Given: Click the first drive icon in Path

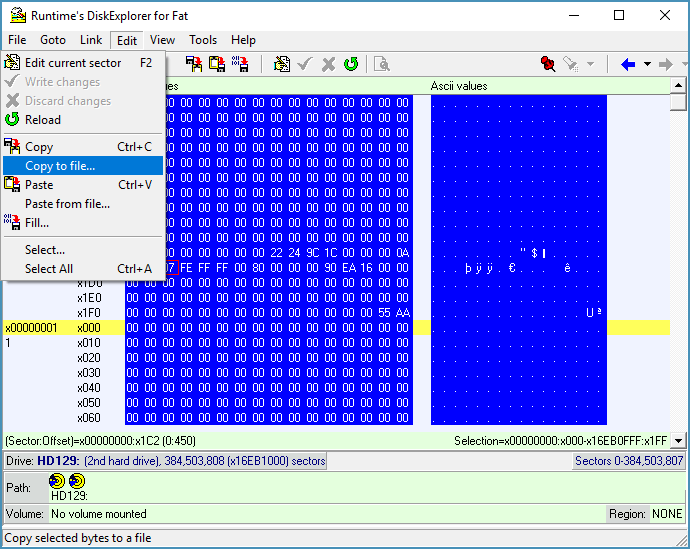Looking at the screenshot, I should pyautogui.click(x=57, y=481).
